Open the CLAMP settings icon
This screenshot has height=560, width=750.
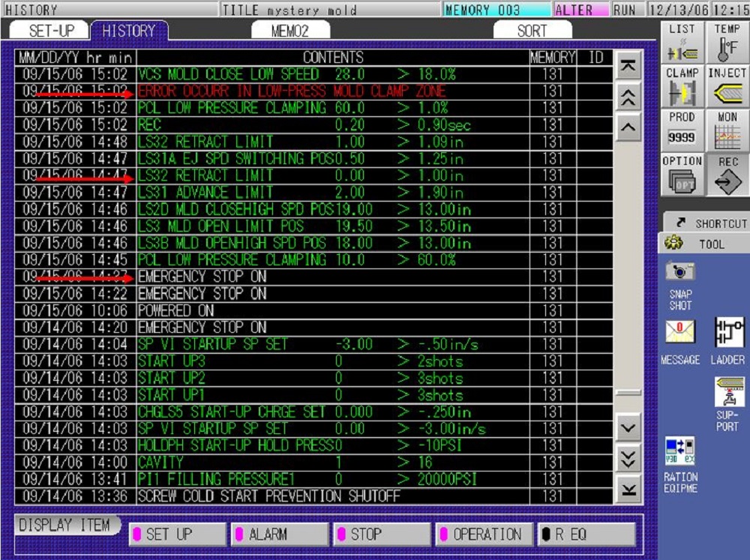682,88
